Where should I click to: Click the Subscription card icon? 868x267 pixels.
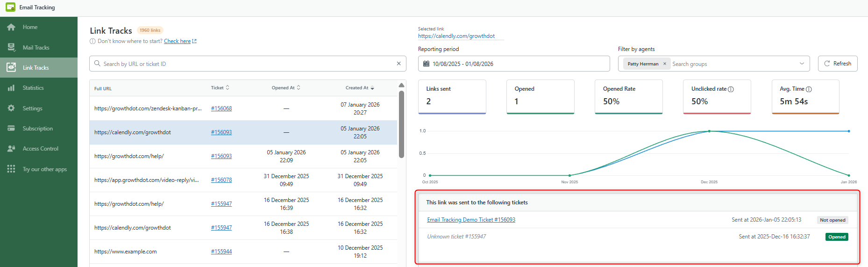11,128
